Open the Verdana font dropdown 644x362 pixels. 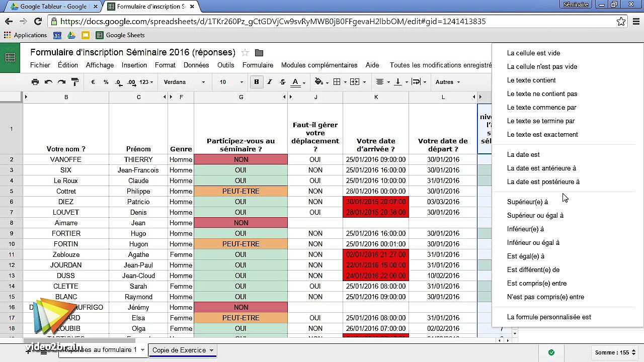[185, 82]
